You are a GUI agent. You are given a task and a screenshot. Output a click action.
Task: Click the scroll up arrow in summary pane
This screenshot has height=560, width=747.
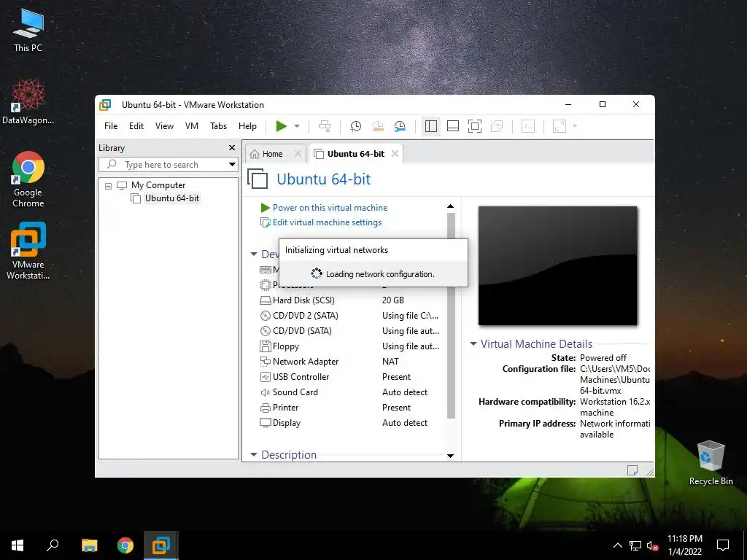click(x=450, y=206)
